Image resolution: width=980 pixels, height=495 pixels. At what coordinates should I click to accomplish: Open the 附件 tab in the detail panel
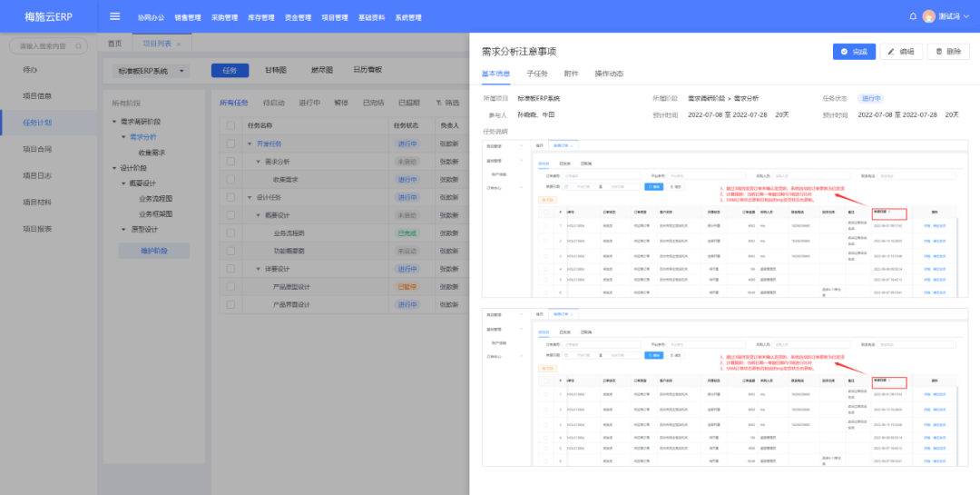coord(571,74)
